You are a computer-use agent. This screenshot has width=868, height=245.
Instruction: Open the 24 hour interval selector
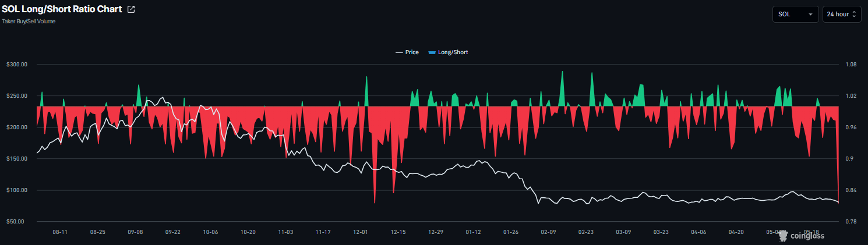pos(842,15)
